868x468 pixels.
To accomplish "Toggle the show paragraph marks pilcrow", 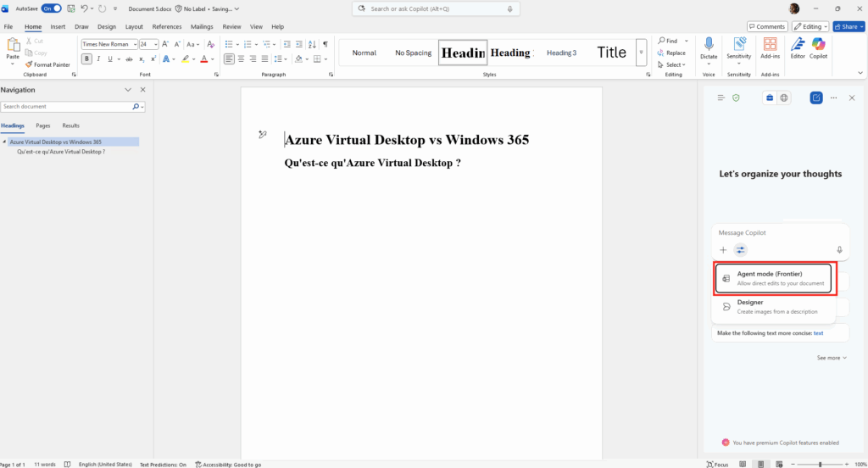I will coord(325,44).
